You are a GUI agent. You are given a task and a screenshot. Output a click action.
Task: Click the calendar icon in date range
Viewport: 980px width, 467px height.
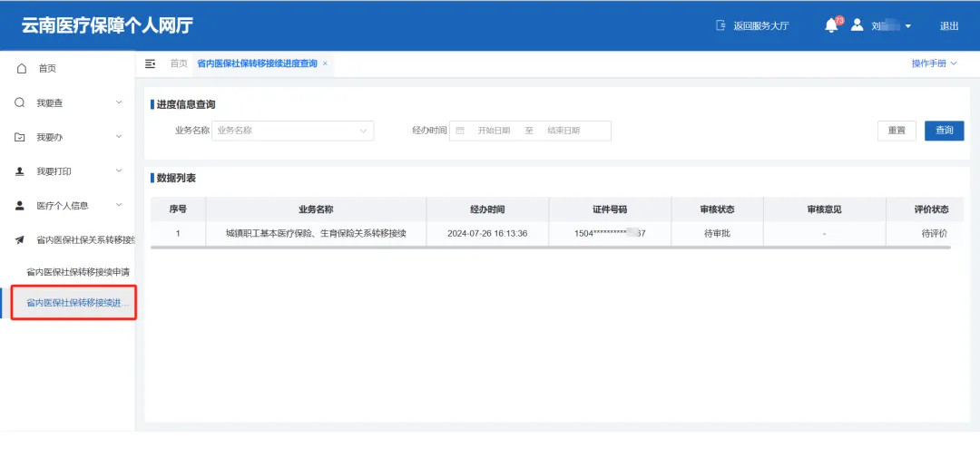point(460,131)
